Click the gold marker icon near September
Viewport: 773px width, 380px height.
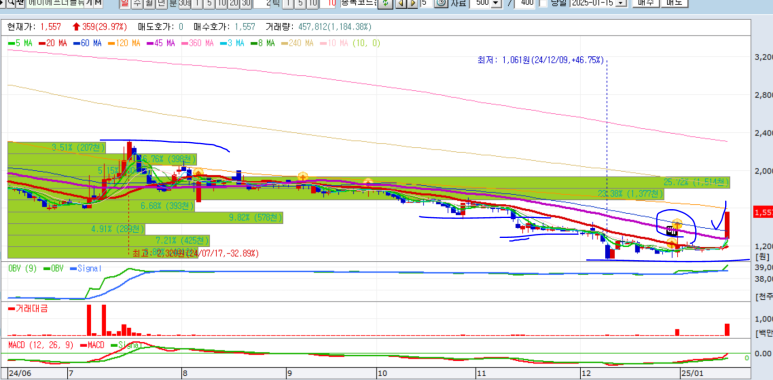pyautogui.click(x=303, y=176)
